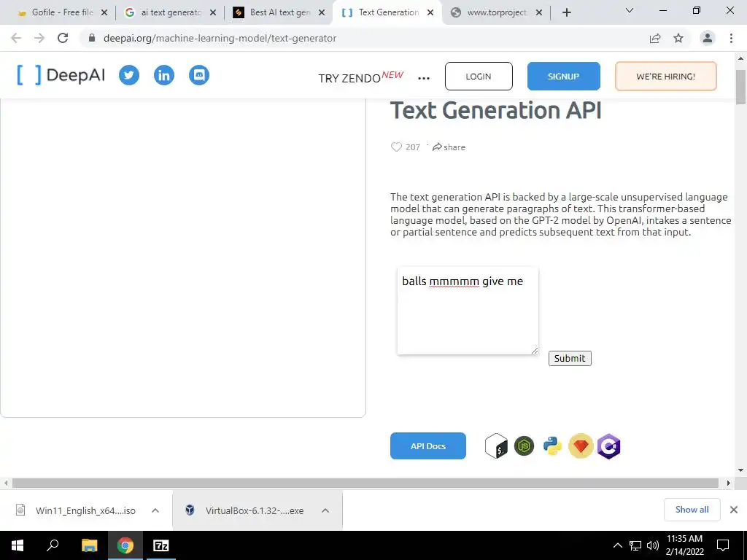Open Chrome share page icon
Image resolution: width=747 pixels, height=560 pixels.
pos(655,38)
